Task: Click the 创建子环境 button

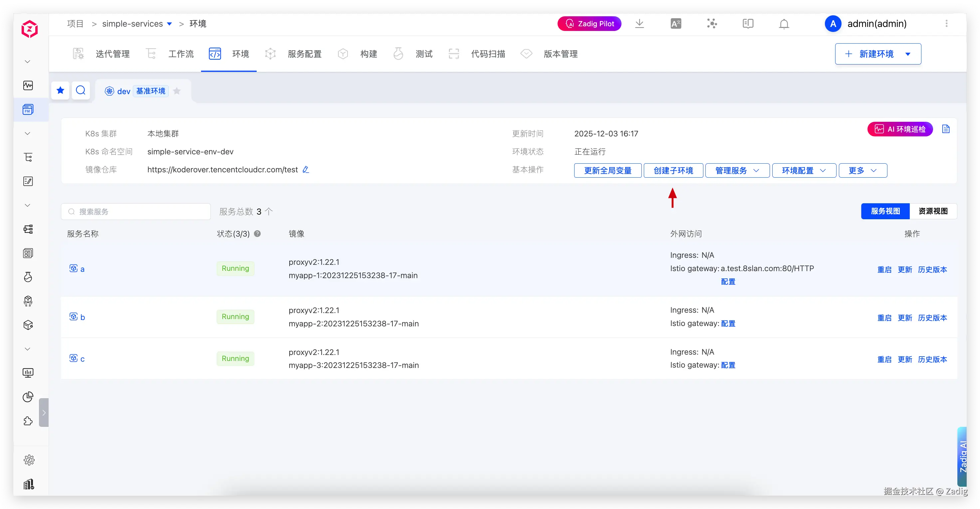Action: tap(673, 170)
